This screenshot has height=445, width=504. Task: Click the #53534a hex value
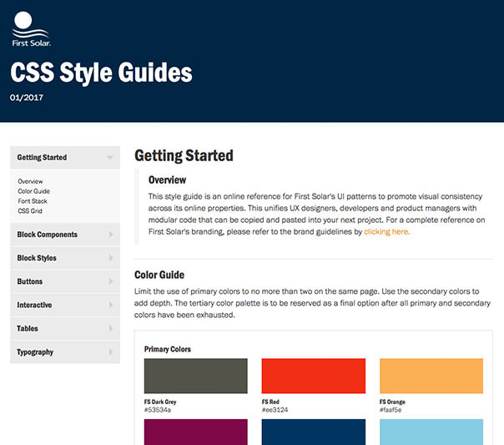click(x=158, y=410)
